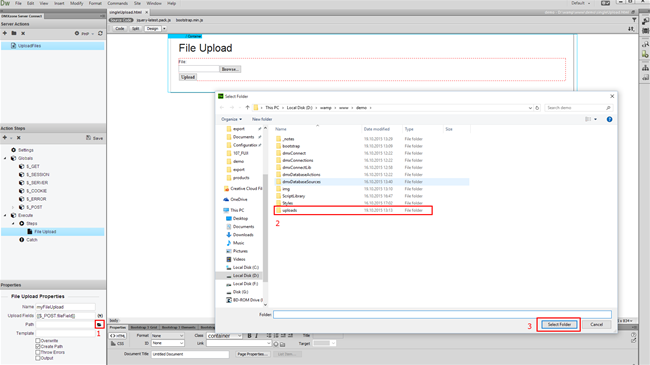Click Browse button in design view
Screen dimensions: 650x365
(230, 69)
